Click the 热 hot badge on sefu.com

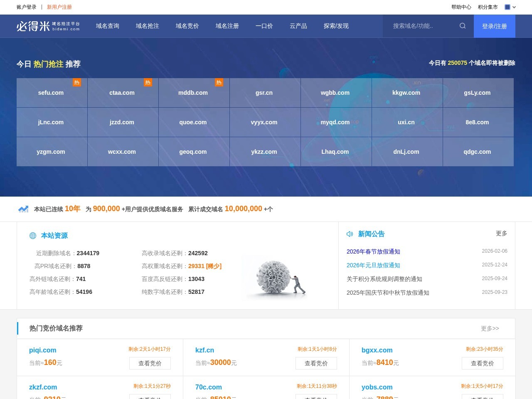coord(77,82)
